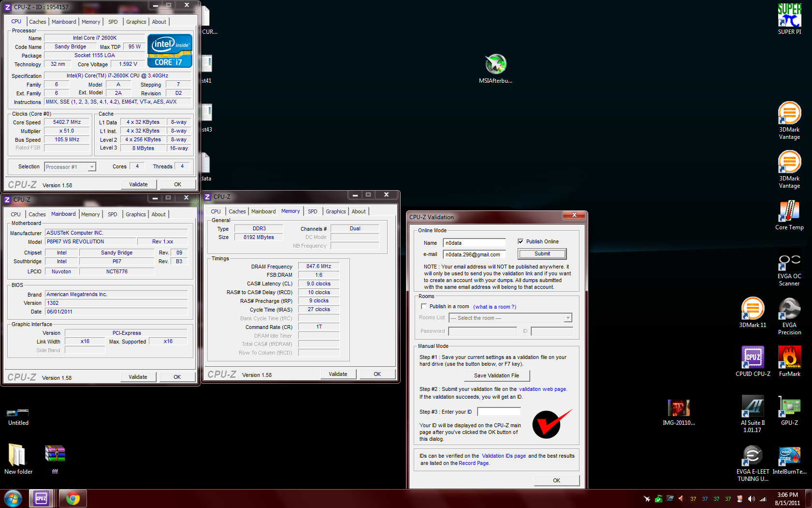Open About tab in Mainboard CPU-Z window
Viewport: 812px width, 508px height.
coord(159,214)
